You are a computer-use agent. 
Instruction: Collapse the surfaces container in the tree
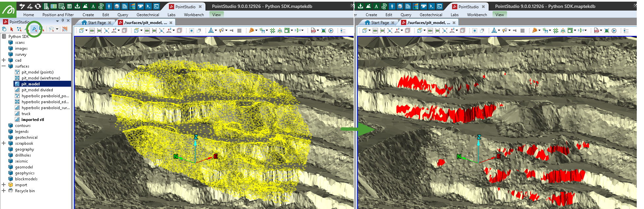coord(4,66)
